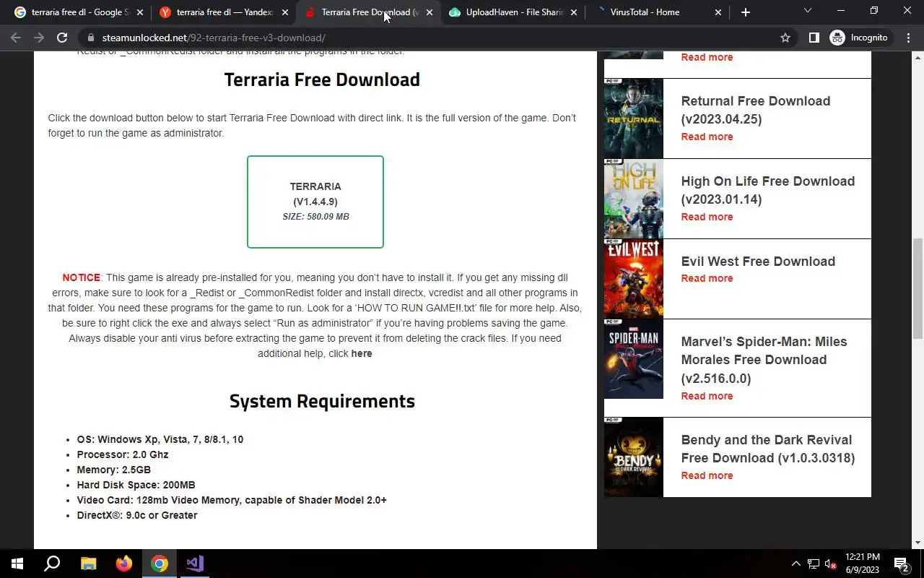Screen dimensions: 924x578
Task: Click the steamunlocked.net address bar
Action: tap(433, 38)
